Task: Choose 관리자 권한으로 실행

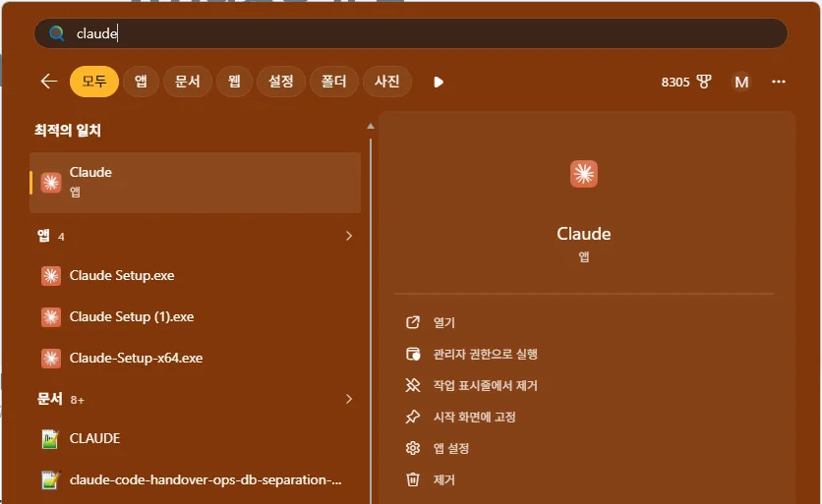Action: pos(486,354)
